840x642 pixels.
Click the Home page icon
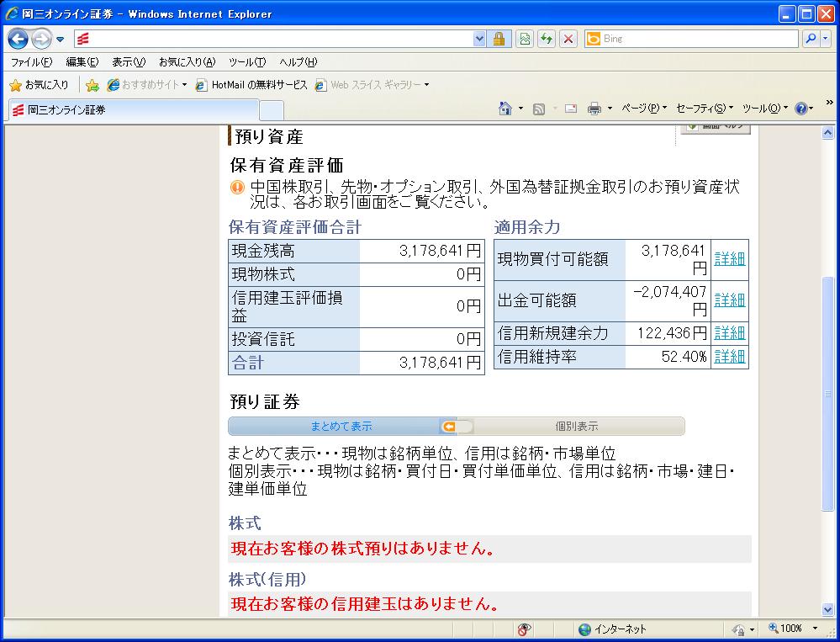point(505,109)
